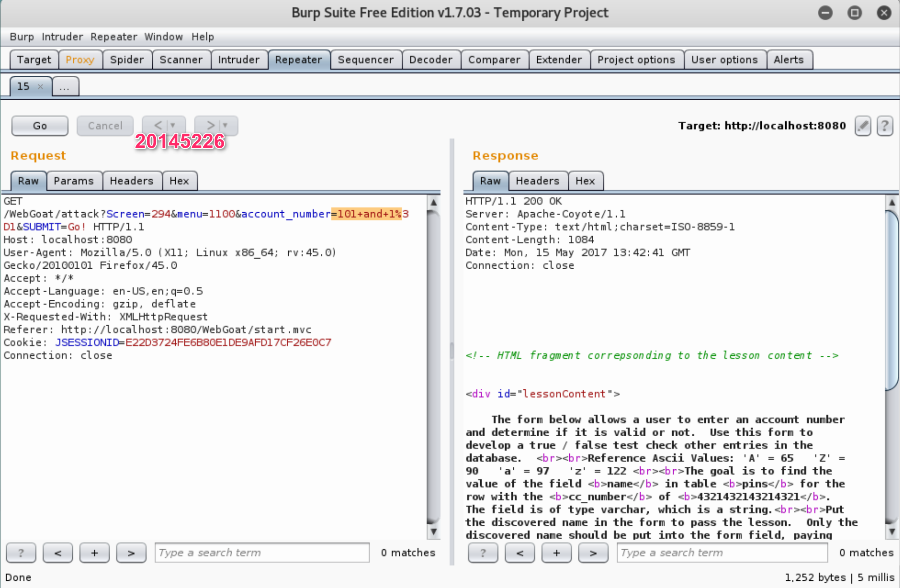Click response search term input field
Viewport: 900px width, 588px height.
click(x=722, y=553)
